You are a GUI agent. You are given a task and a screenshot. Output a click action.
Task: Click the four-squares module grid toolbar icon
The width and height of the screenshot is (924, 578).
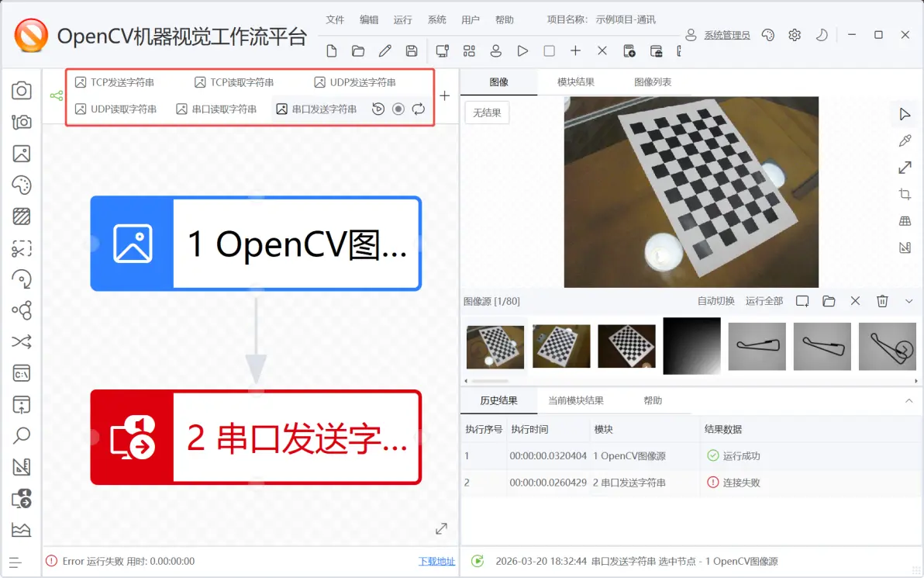click(x=469, y=51)
